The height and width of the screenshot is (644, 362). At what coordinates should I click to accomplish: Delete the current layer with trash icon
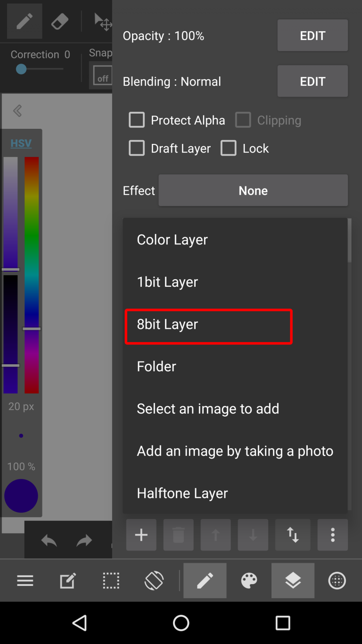[x=178, y=535]
